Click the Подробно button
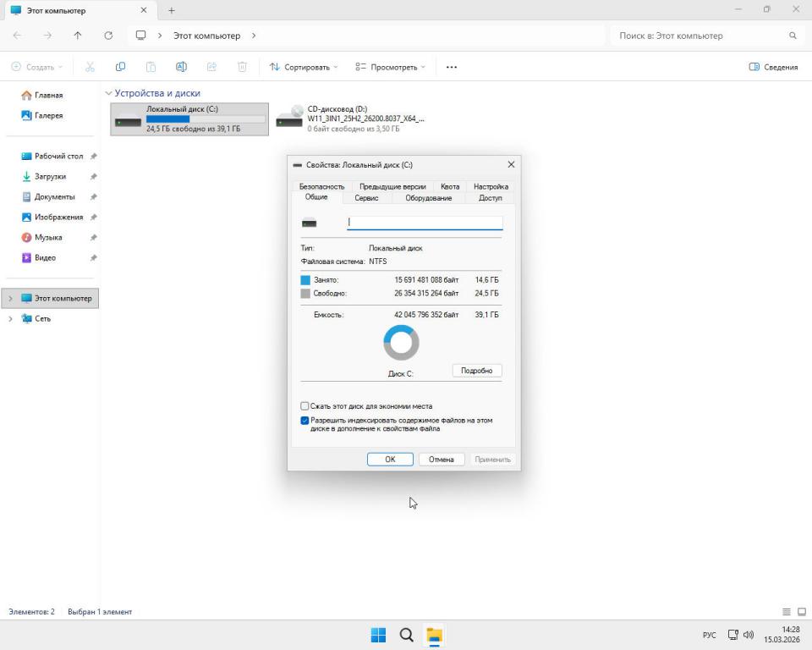The image size is (812, 650). [x=477, y=371]
